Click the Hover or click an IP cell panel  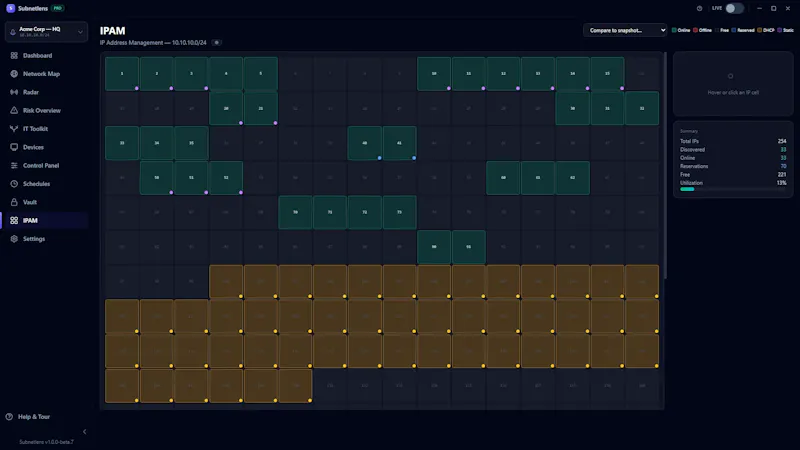click(733, 84)
